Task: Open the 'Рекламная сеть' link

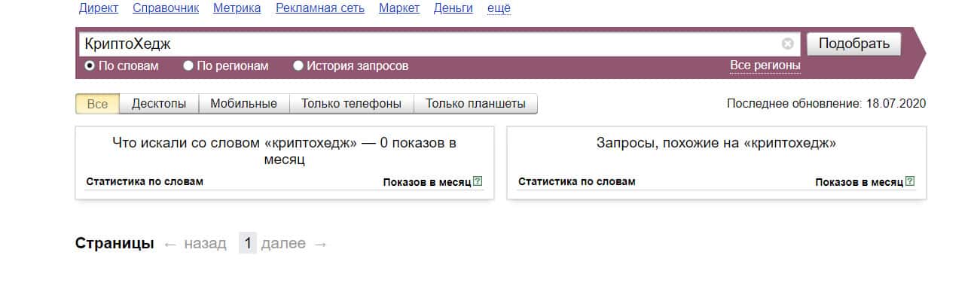Action: click(x=320, y=8)
